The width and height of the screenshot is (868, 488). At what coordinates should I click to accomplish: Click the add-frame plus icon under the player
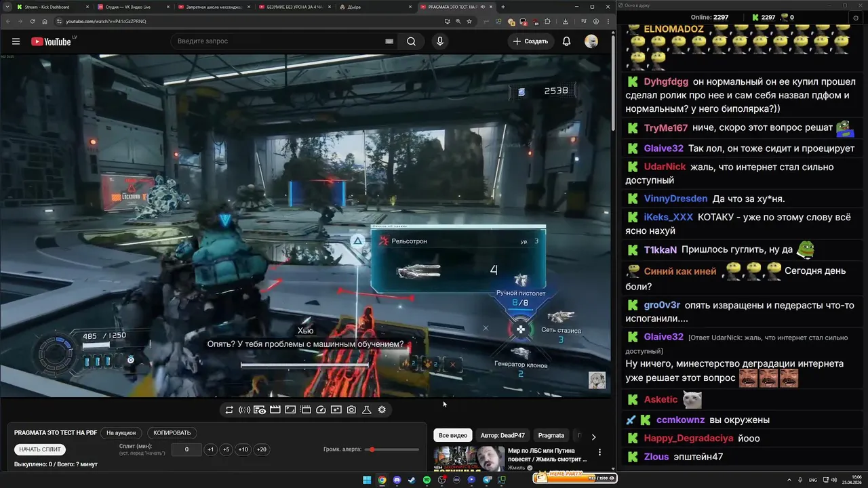(336, 410)
